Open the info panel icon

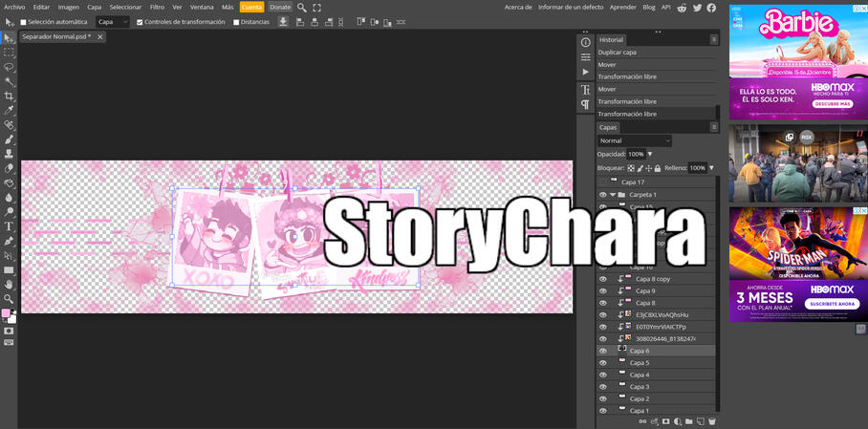586,42
